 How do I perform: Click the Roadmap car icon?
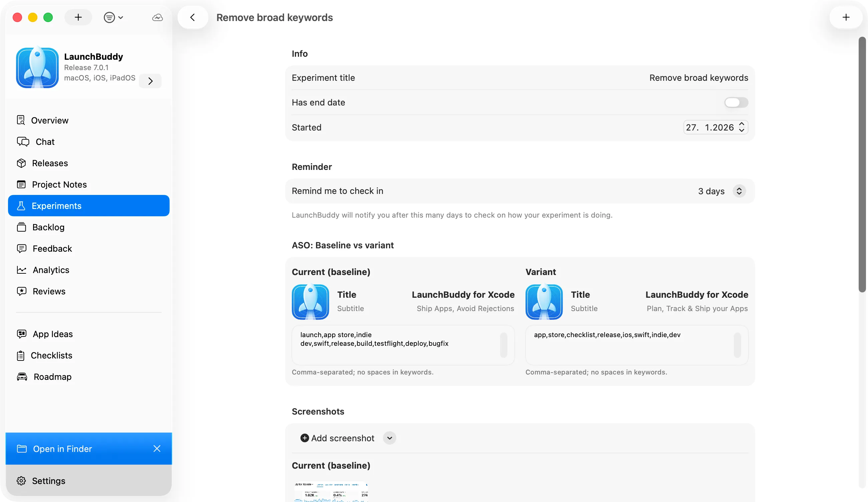pos(22,376)
